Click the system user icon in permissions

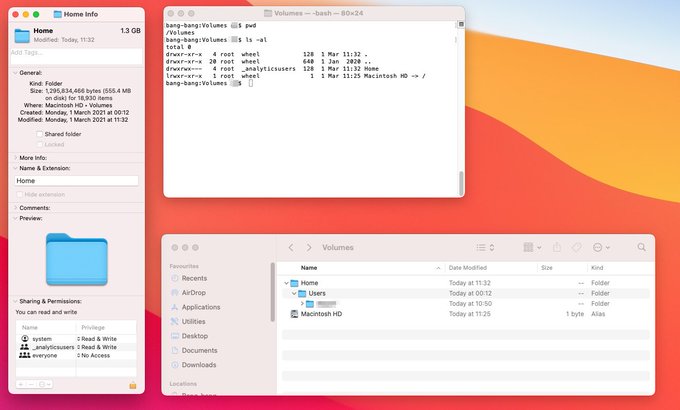click(x=25, y=338)
